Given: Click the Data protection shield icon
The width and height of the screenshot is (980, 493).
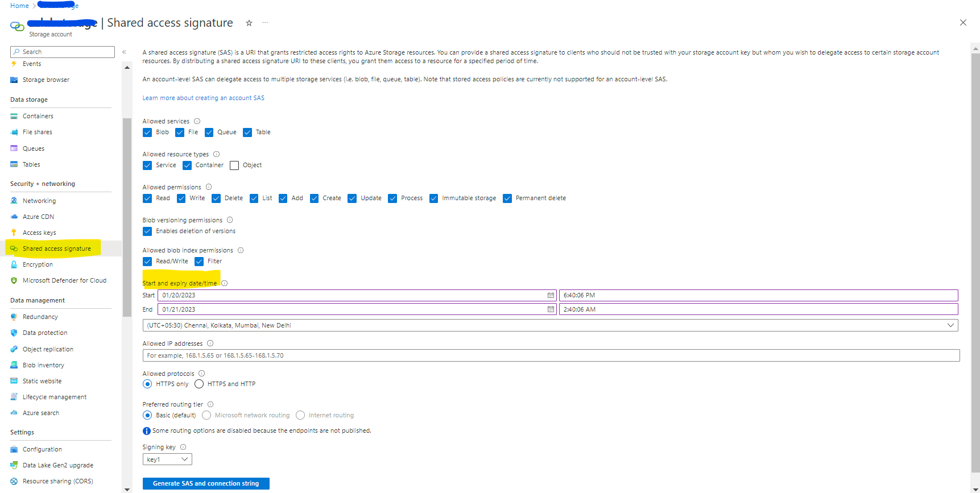Looking at the screenshot, I should click(14, 333).
